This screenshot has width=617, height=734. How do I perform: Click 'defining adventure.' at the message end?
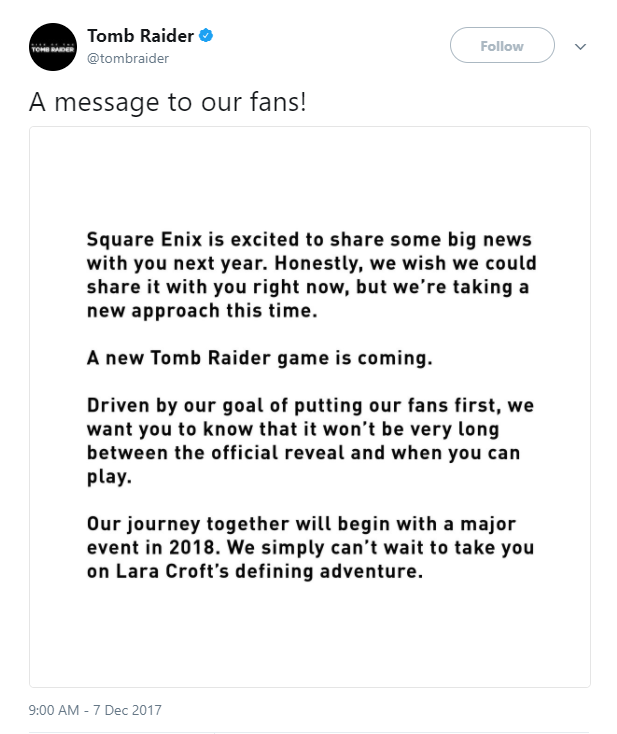click(x=329, y=572)
